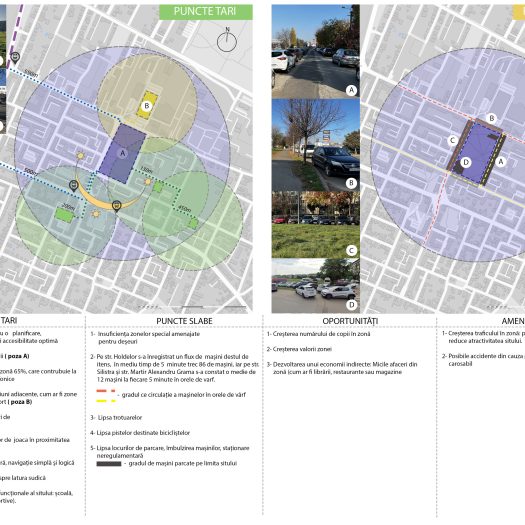Click text '3- Lipsa trotuarelor'
Viewport: 525px width, 525px height.
116,418
